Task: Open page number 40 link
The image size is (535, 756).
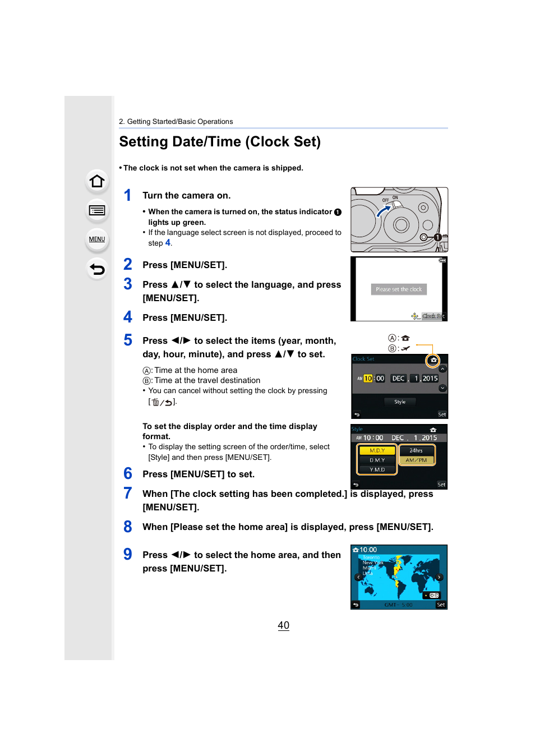Action: (284, 625)
